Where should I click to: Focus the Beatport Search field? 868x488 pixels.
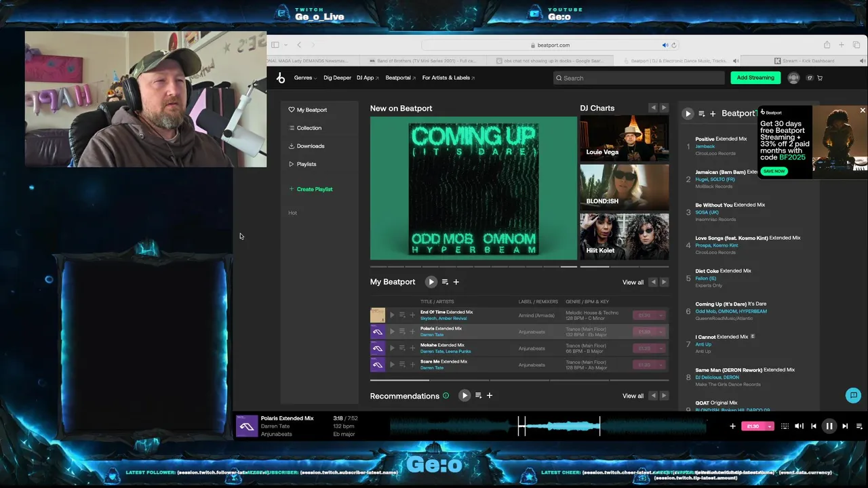tap(639, 78)
